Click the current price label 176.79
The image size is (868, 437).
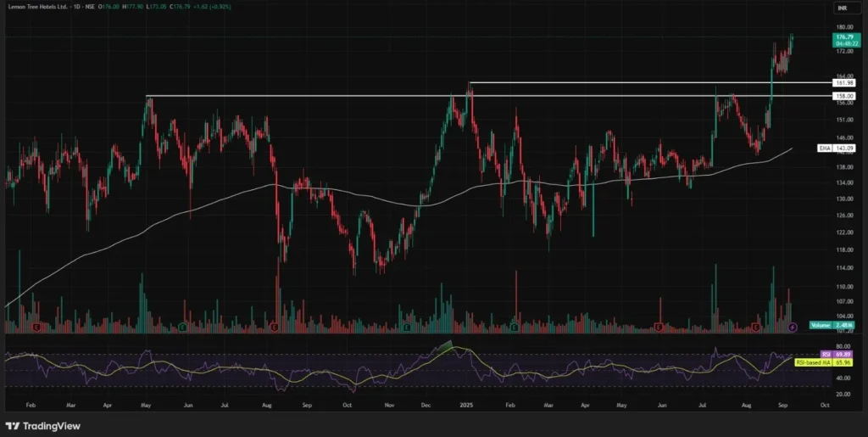(845, 37)
